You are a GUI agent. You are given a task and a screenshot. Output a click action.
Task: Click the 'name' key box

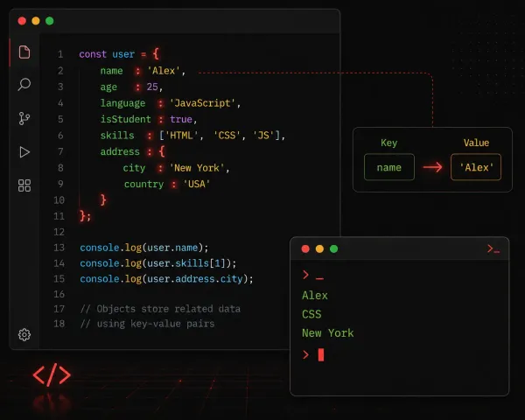389,167
